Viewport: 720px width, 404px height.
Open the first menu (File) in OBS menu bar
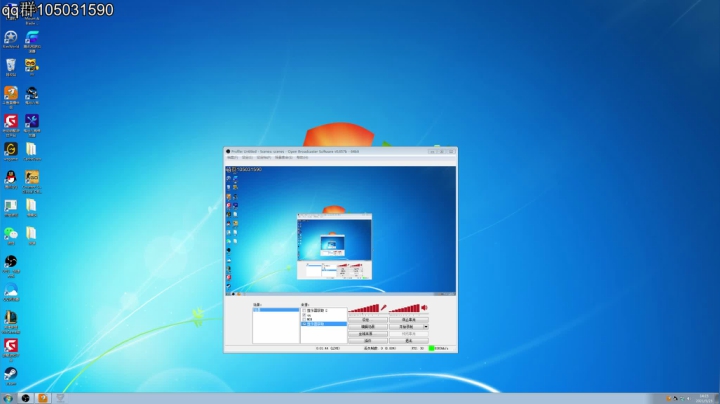coord(232,157)
